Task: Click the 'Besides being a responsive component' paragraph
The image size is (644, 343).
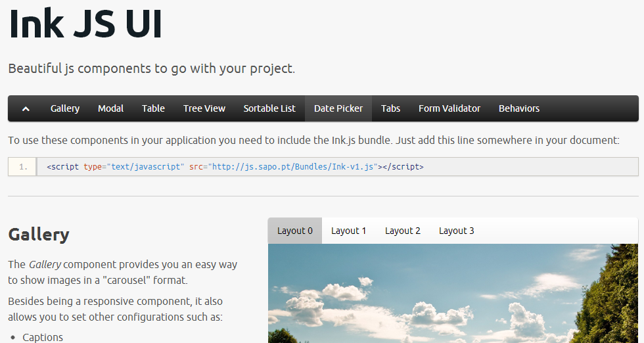Action: point(116,309)
